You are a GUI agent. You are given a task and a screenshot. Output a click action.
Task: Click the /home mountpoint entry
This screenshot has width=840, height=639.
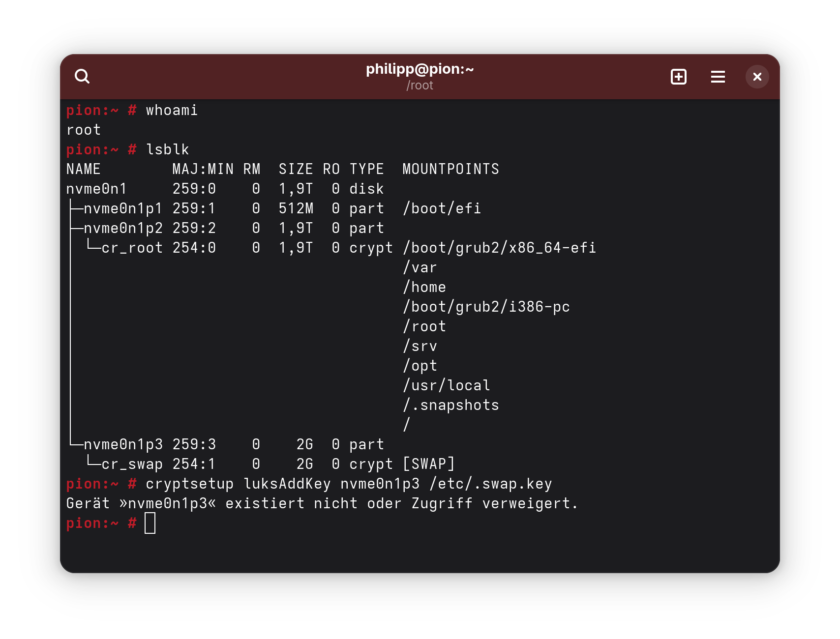tap(424, 287)
